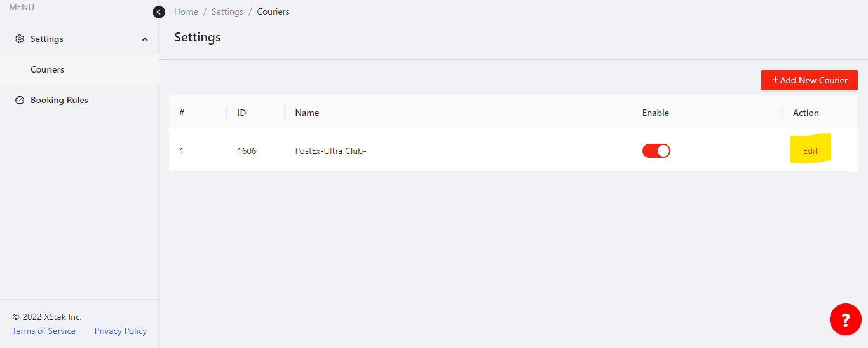Collapse the Settings menu chevron

(x=145, y=39)
